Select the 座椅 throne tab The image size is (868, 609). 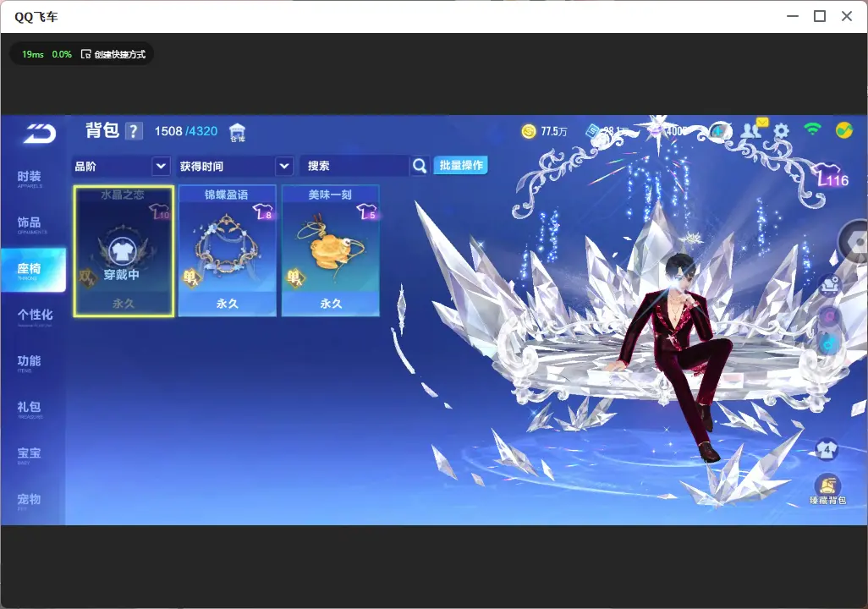[33, 270]
